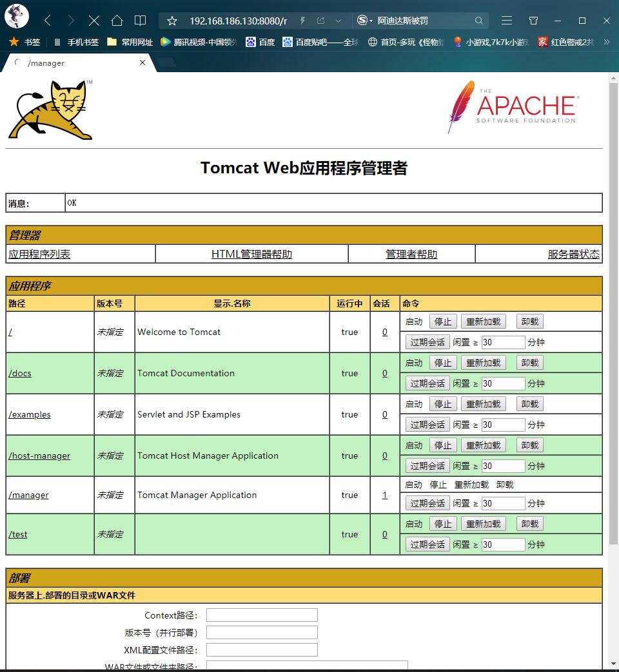619x672 pixels.
Task: Open the skin shirt icon
Action: pyautogui.click(x=533, y=20)
